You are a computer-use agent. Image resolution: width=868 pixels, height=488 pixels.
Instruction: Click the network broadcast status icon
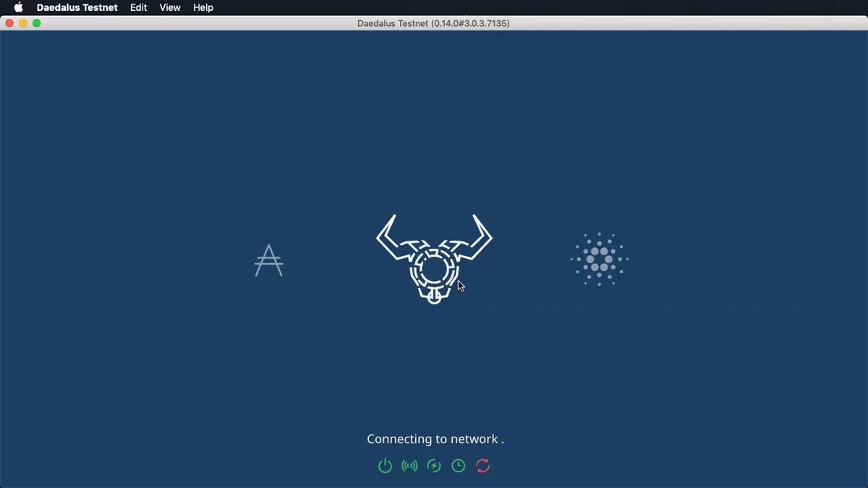tap(409, 466)
